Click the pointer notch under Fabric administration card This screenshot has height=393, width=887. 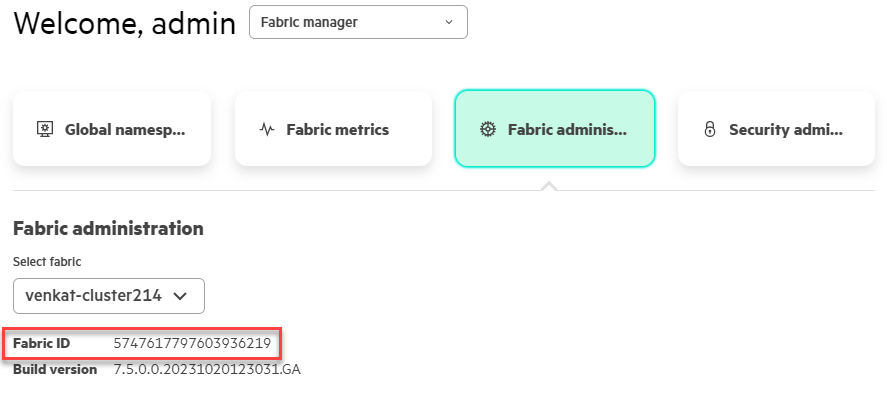[549, 186]
